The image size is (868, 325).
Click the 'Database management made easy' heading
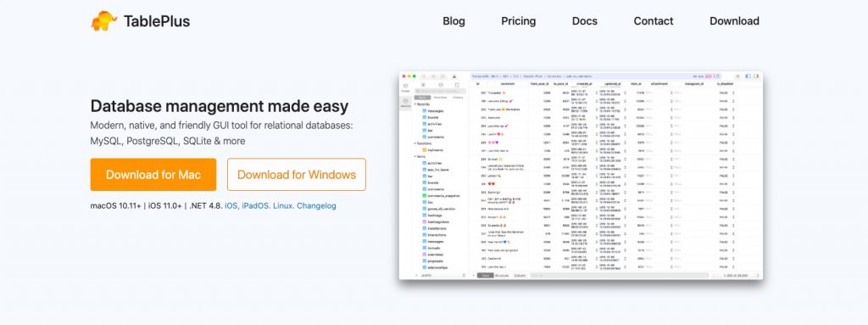click(x=220, y=106)
